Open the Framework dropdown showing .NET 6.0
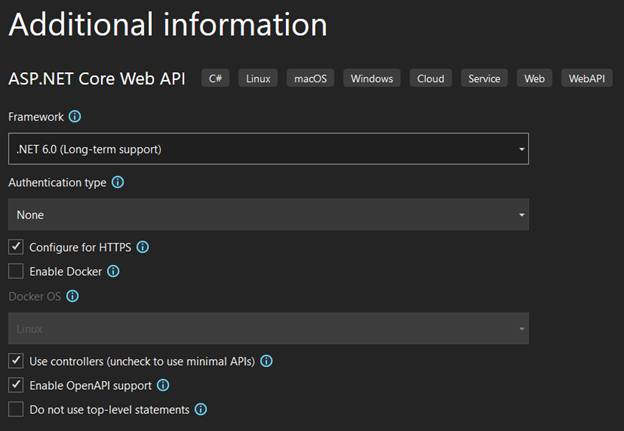Screen dimensions: 624x431 coord(268,149)
